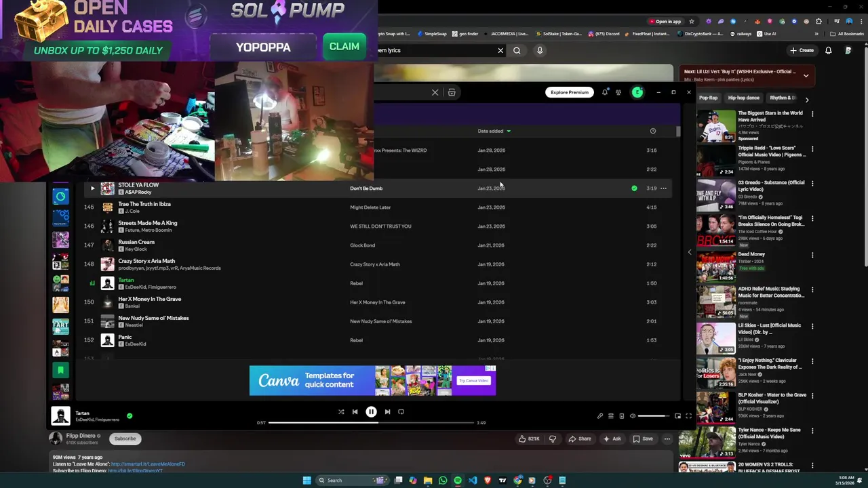Share the YouTube video
Image resolution: width=868 pixels, height=488 pixels.
(580, 439)
